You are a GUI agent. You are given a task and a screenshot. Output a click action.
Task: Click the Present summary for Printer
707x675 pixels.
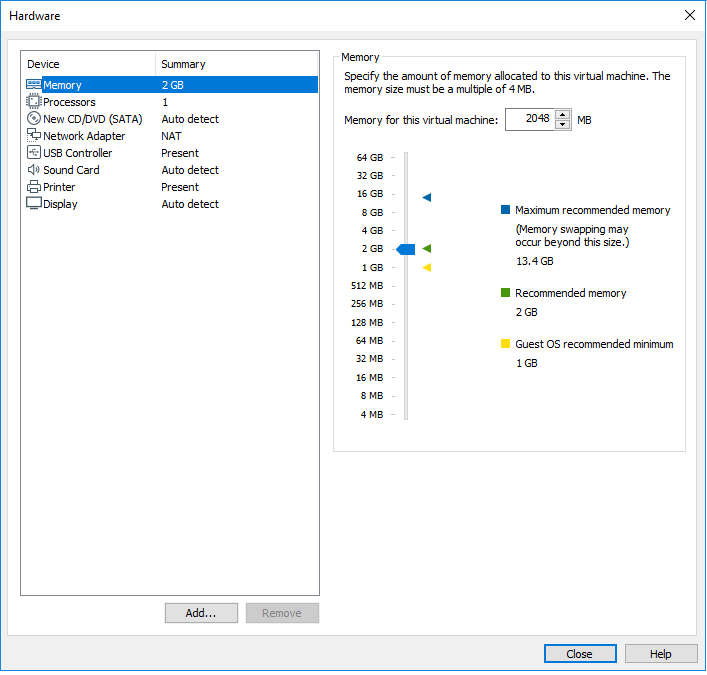pyautogui.click(x=180, y=187)
